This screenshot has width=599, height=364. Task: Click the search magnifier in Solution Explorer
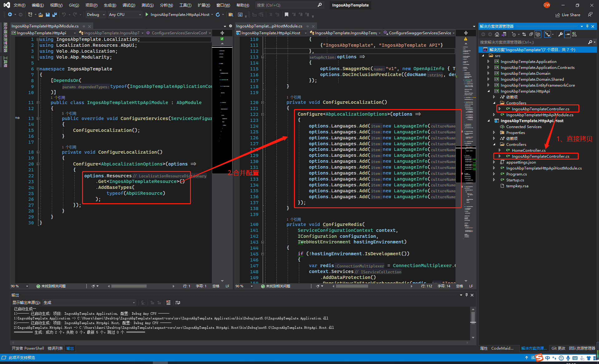[x=590, y=42]
